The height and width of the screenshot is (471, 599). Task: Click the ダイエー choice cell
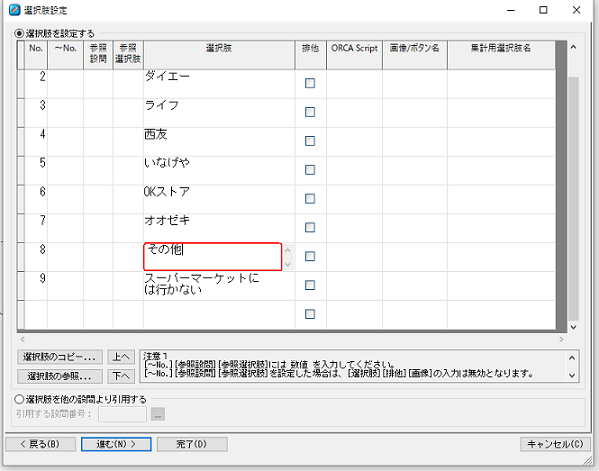point(219,84)
